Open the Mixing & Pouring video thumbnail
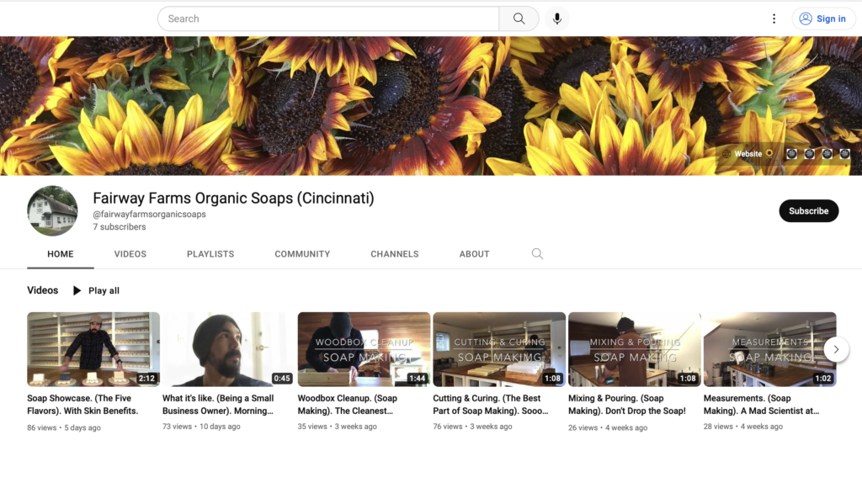Screen dimensions: 862x504 pyautogui.click(x=635, y=349)
